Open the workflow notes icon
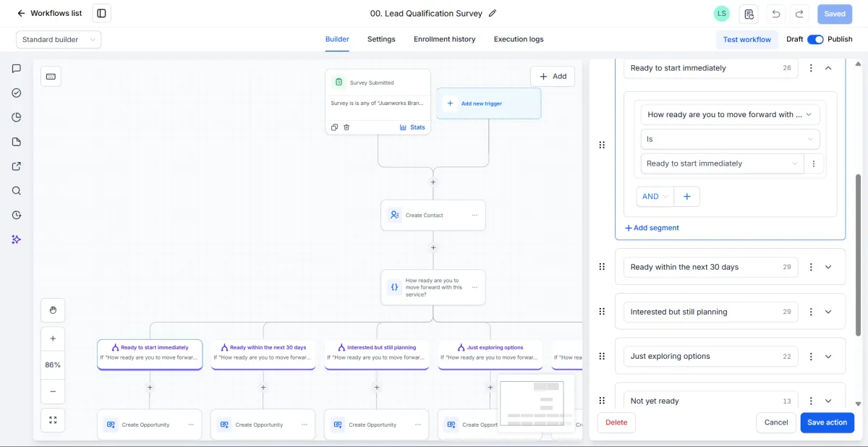 click(x=749, y=14)
